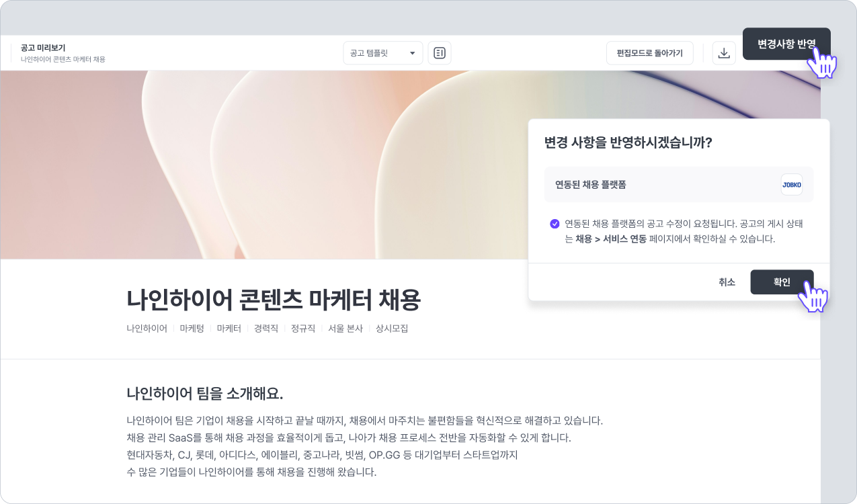Click 편집모드로 돌아가기 button
The image size is (857, 504).
tap(649, 53)
